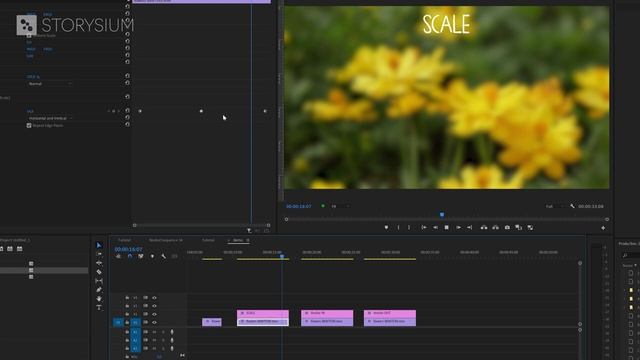Screen dimensions: 640x360
Task: Open Comparison View in the Program monitor
Action: pos(518,227)
